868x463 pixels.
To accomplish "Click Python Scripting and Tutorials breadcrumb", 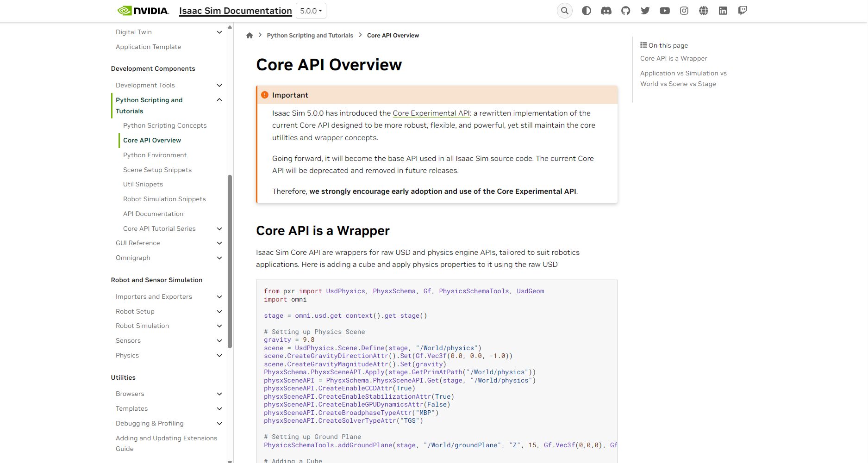I will point(310,36).
